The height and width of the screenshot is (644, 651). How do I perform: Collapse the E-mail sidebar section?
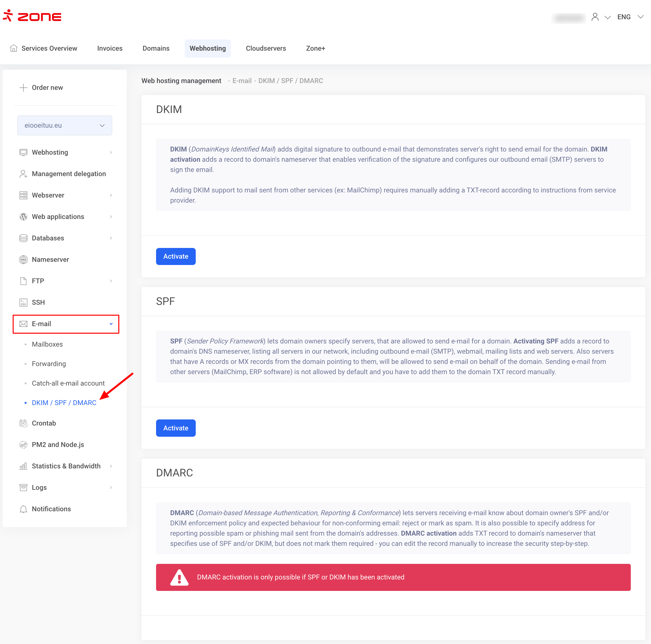point(111,324)
